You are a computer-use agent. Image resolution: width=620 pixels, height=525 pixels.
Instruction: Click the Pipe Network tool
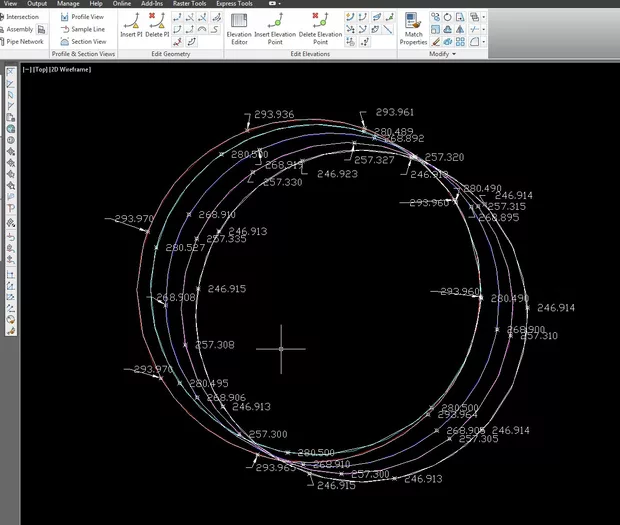point(22,41)
